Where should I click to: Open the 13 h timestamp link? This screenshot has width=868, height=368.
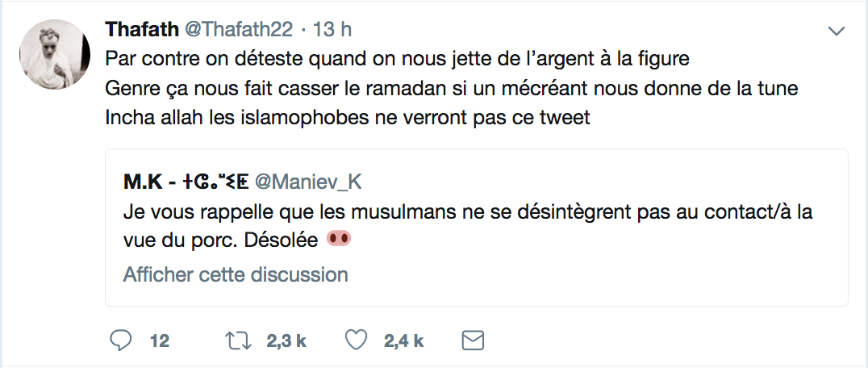click(x=332, y=30)
